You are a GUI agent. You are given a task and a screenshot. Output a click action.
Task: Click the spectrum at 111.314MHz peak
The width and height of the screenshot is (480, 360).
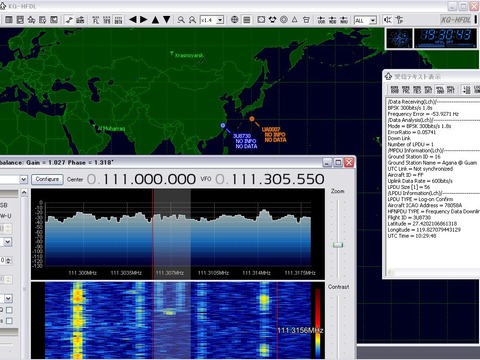264,212
